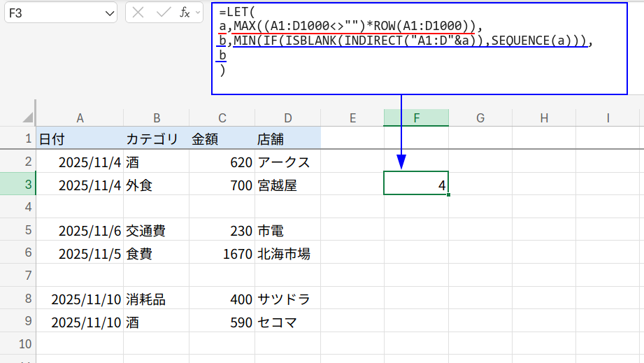Click the 店舗 header cell
644x363 pixels.
click(x=288, y=138)
